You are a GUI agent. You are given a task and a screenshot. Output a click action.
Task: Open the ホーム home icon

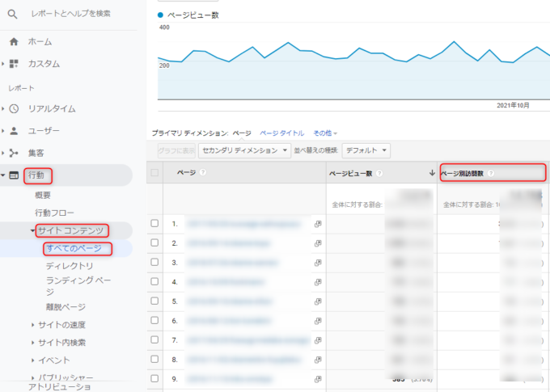click(x=14, y=42)
